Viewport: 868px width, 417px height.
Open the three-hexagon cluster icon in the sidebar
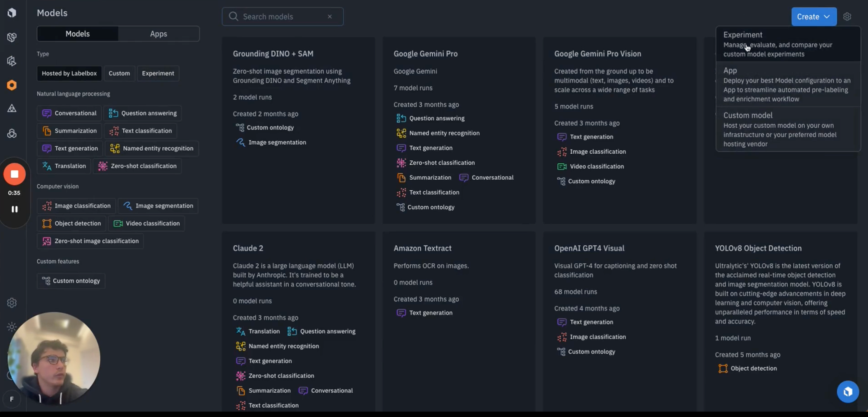click(12, 133)
